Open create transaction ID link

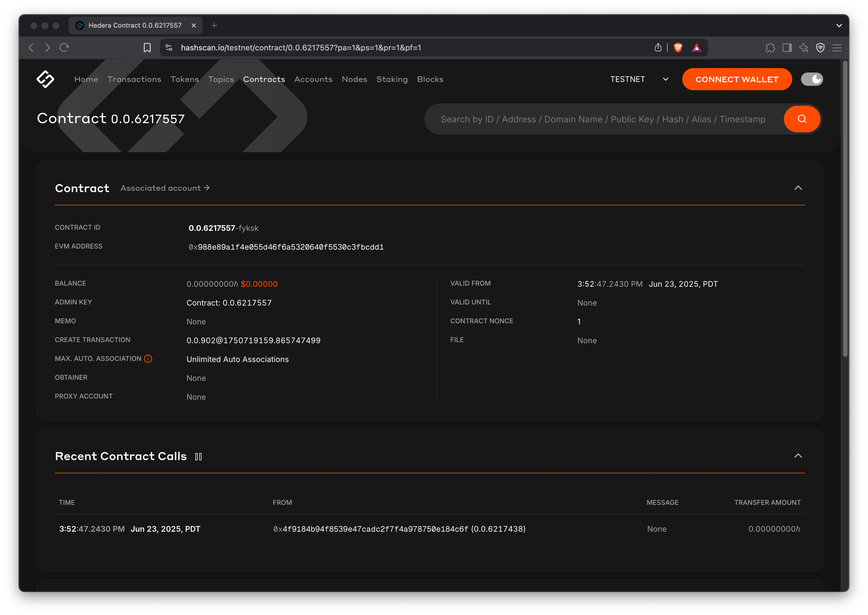(253, 340)
